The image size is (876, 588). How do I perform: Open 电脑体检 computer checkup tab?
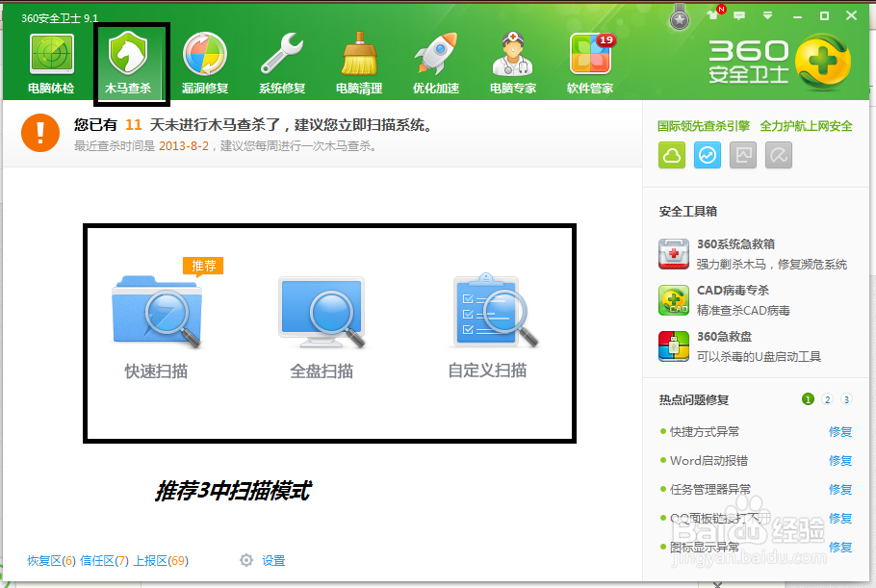(51, 64)
